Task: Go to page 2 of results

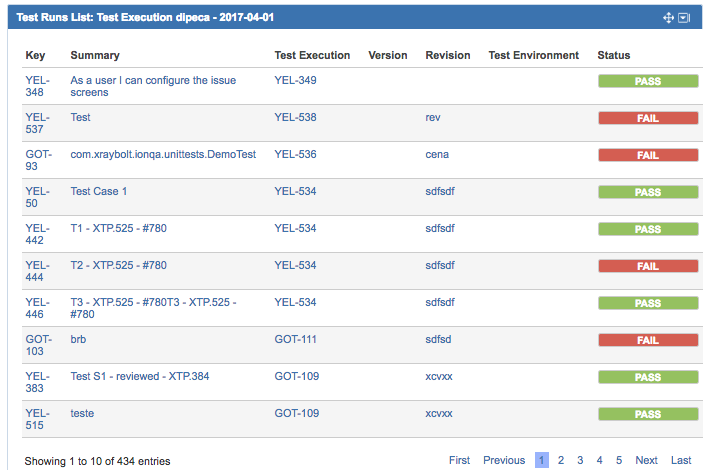Action: (561, 460)
